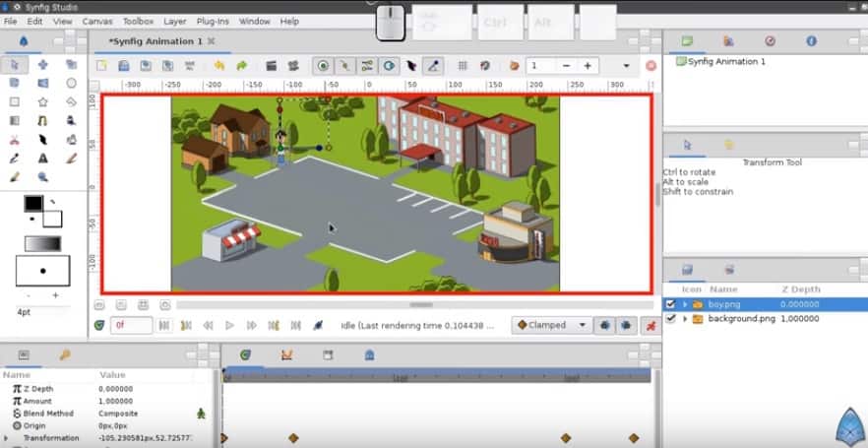Select the Smooth Move tool
Image resolution: width=868 pixels, height=448 pixels.
[x=43, y=65]
